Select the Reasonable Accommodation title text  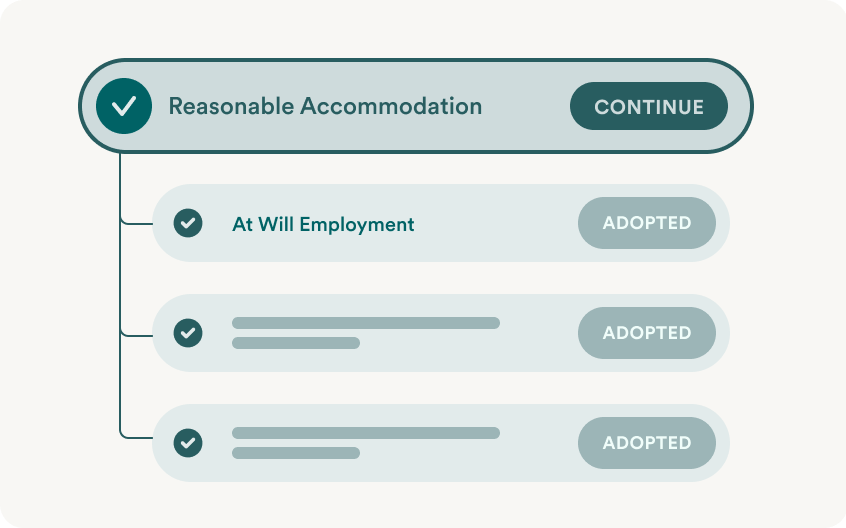click(325, 106)
